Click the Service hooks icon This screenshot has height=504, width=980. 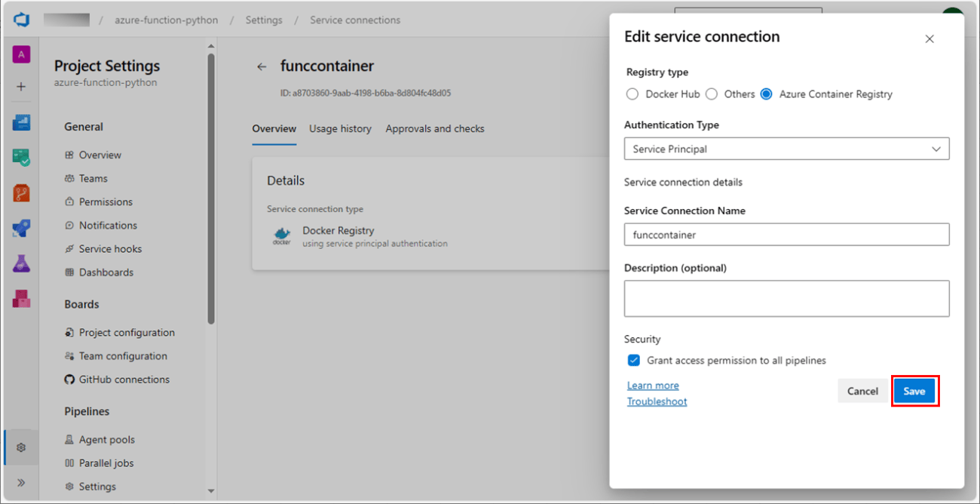pos(69,248)
